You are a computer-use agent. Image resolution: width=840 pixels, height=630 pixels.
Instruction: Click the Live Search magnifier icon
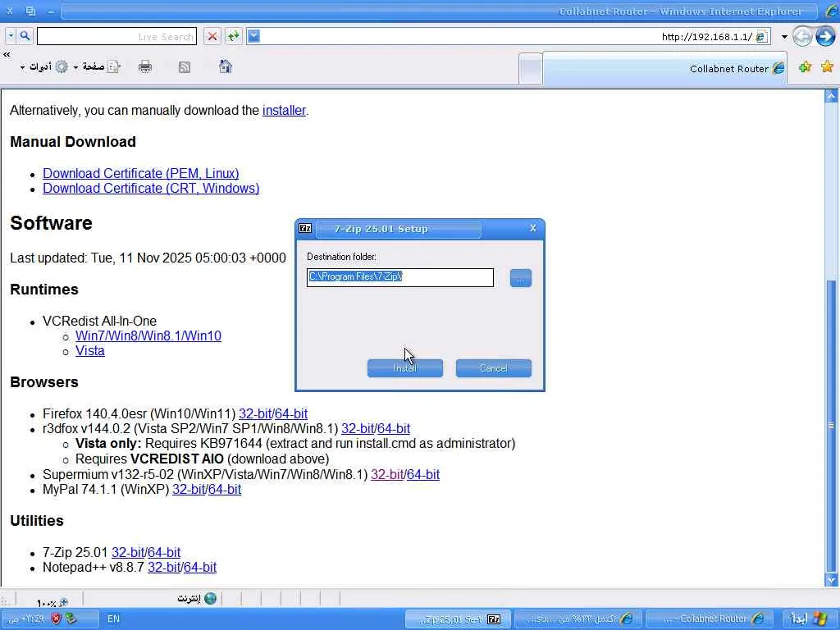(25, 36)
